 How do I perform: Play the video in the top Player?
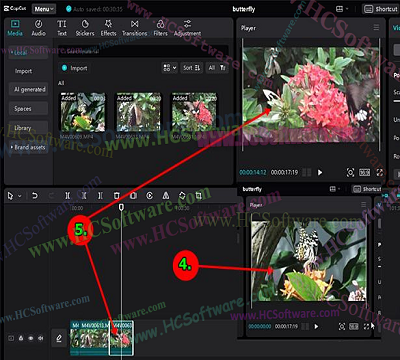(320, 172)
